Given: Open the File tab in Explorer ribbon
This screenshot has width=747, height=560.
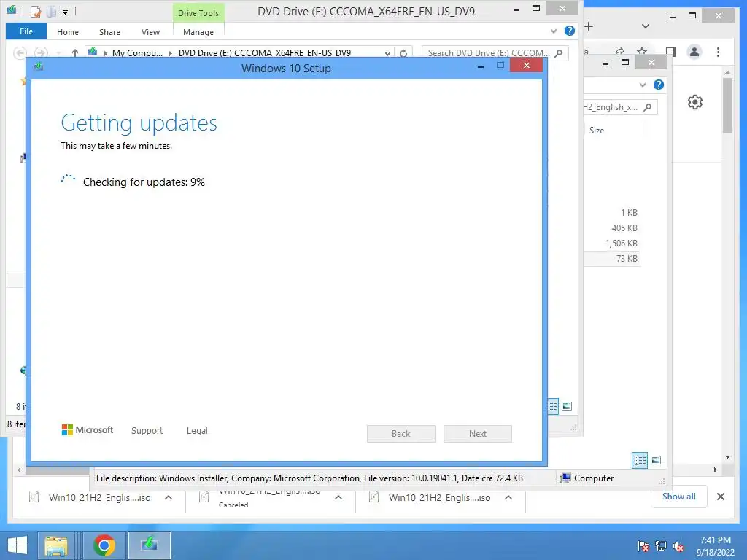Looking at the screenshot, I should pyautogui.click(x=26, y=31).
